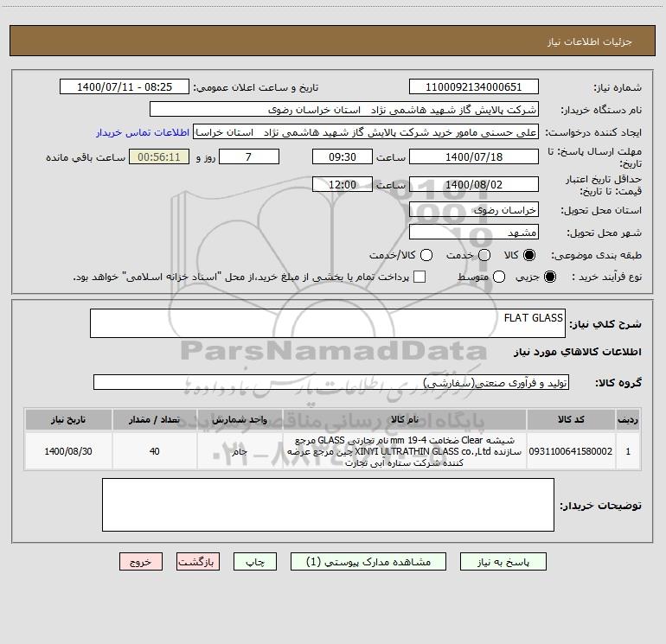Click the خروج exit button
Viewport: 666px width, 644px height.
[141, 562]
